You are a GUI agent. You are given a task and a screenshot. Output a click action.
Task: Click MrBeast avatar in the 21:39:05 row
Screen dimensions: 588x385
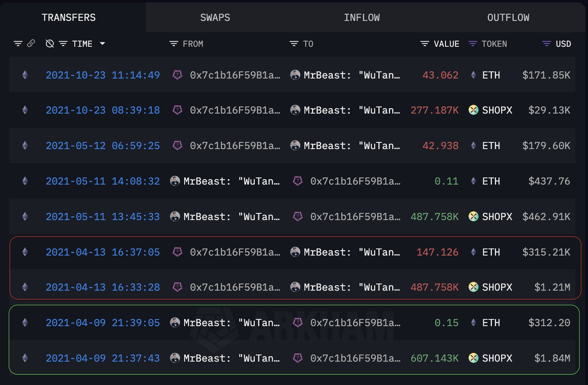(x=175, y=323)
